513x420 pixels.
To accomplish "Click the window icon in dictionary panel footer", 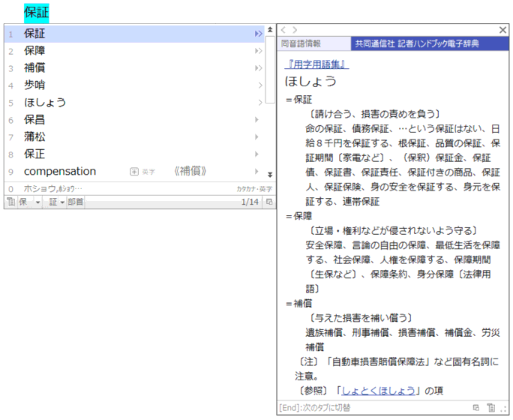I will point(475,407).
